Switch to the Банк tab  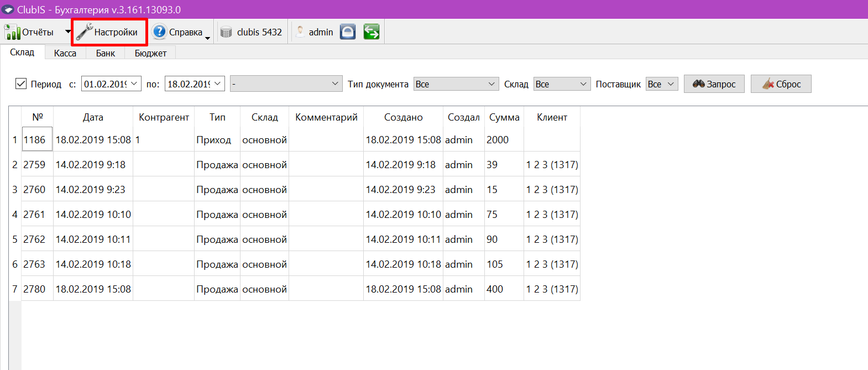106,53
